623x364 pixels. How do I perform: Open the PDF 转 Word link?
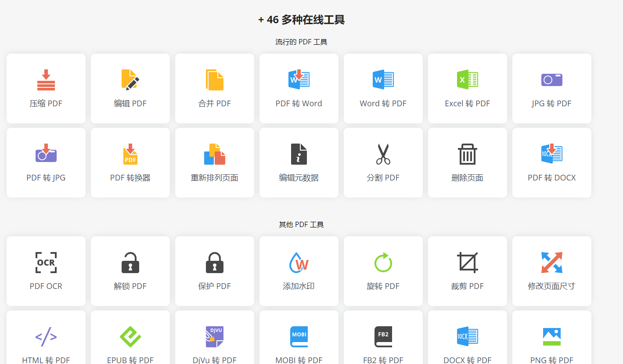(x=299, y=104)
